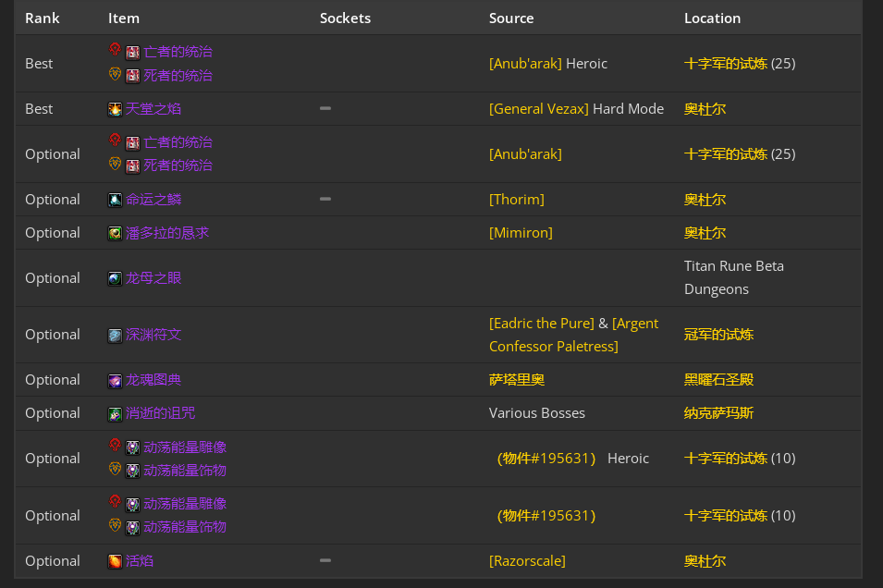Follow the [Razorscale] source link
883x588 pixels.
point(527,561)
